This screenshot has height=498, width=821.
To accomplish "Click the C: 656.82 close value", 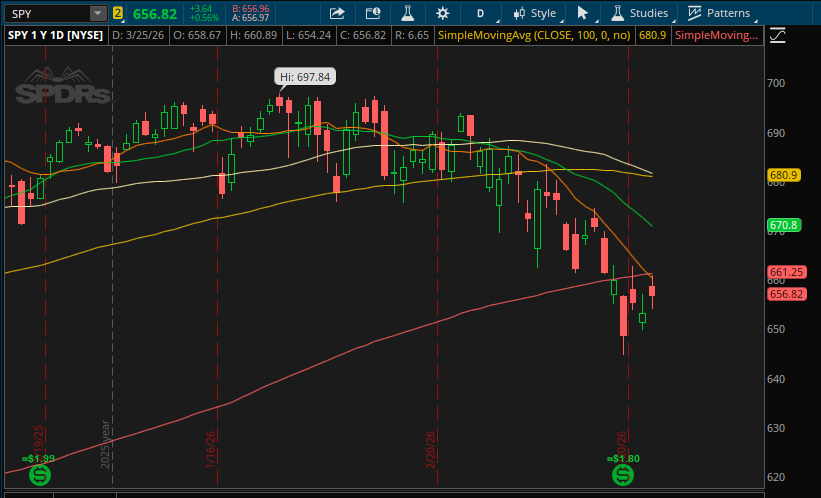I will (363, 36).
